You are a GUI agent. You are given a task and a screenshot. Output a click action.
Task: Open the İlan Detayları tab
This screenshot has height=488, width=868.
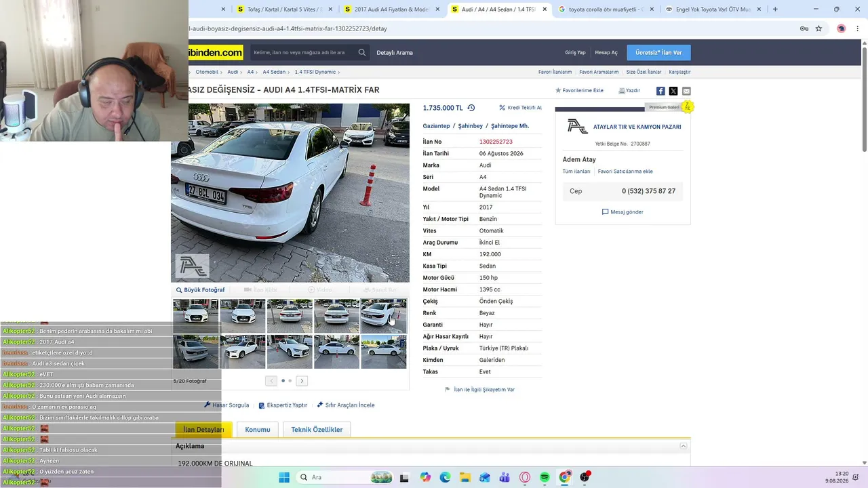coord(204,430)
